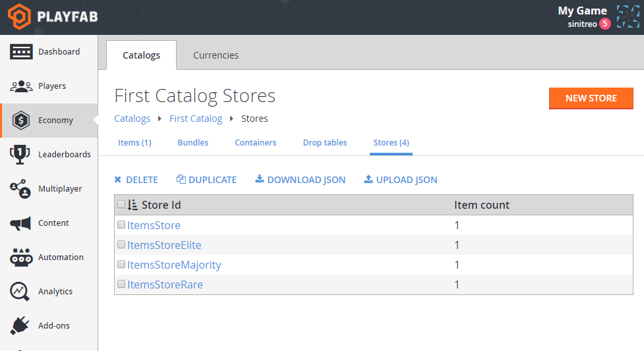Select the Economy dollar icon
Image resolution: width=644 pixels, height=351 pixels.
tap(21, 121)
